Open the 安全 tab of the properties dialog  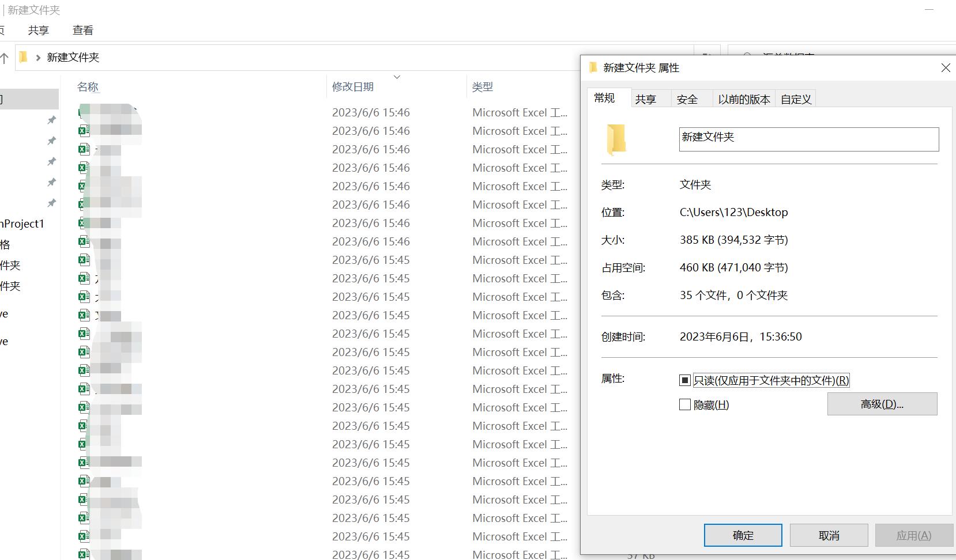tap(687, 99)
